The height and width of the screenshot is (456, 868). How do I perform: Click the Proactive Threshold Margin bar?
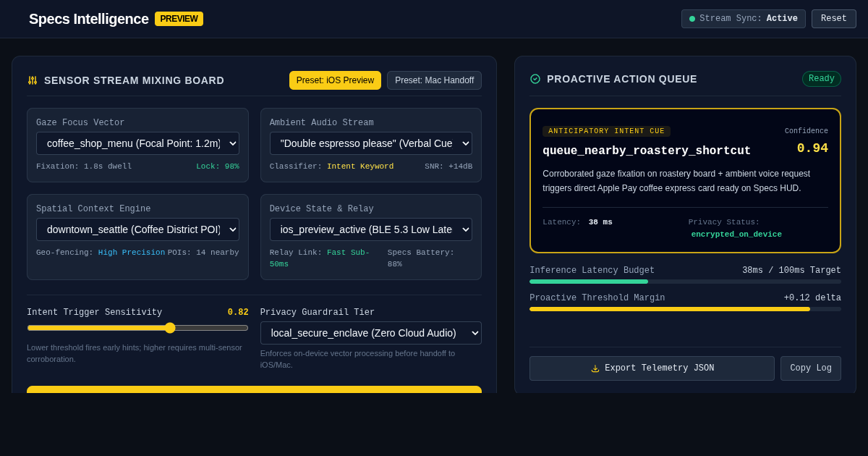click(x=685, y=309)
